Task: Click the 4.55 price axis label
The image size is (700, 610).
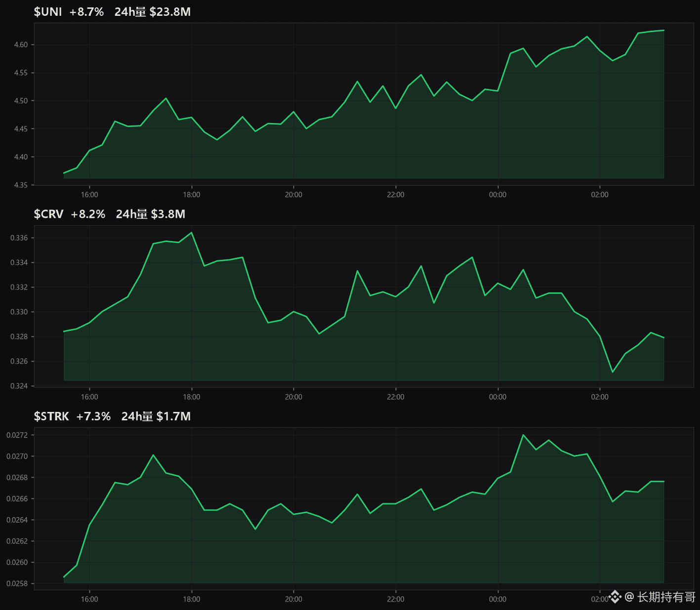Action: 21,73
